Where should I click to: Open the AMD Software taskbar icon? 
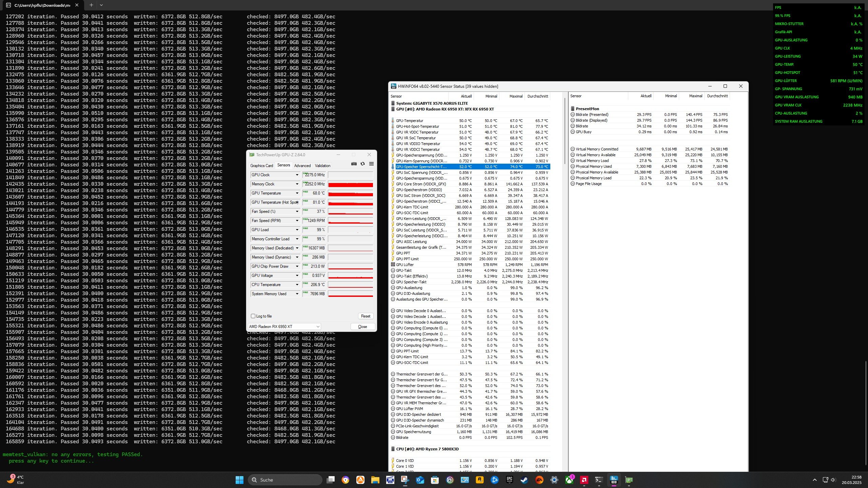(x=584, y=480)
